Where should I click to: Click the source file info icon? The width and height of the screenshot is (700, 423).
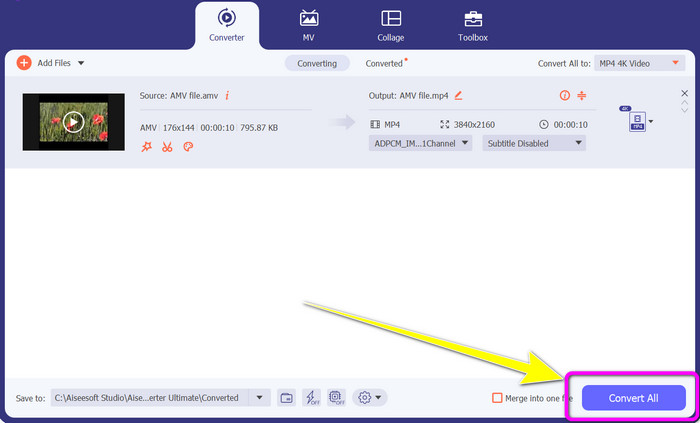tap(227, 96)
